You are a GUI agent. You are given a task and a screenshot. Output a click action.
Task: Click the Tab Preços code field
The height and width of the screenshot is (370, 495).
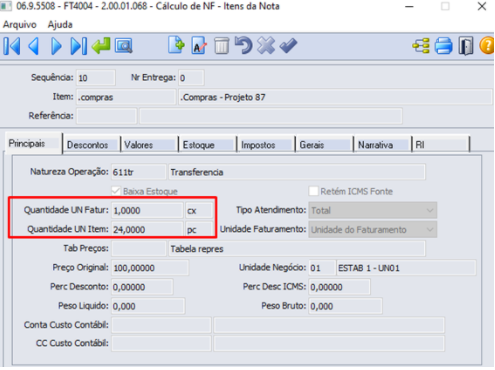[x=139, y=249]
